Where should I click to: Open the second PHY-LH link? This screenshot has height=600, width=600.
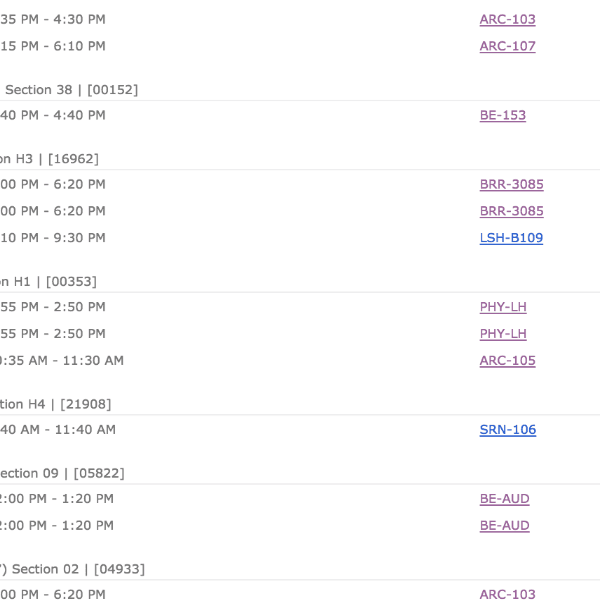pyautogui.click(x=503, y=334)
